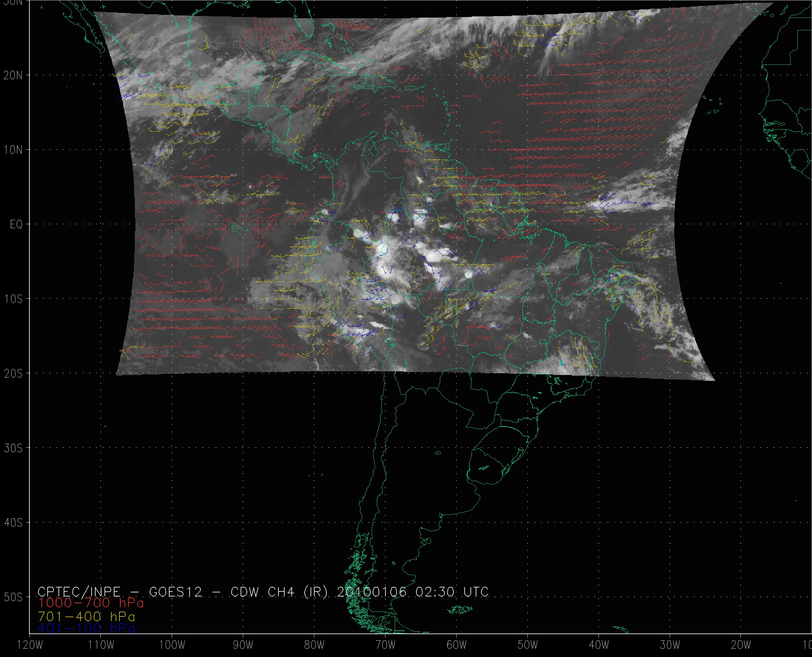
Task: Click the 30W longitude axis label
Action: click(x=670, y=645)
